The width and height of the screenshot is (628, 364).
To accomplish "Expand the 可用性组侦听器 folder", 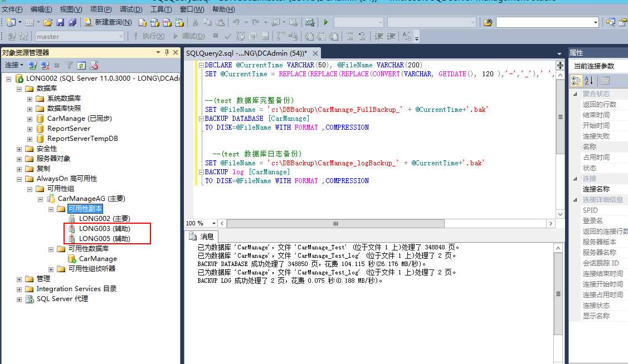I will pyautogui.click(x=51, y=269).
